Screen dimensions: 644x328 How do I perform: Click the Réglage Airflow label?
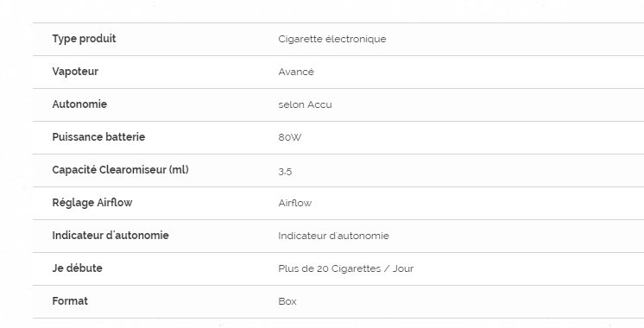click(92, 203)
